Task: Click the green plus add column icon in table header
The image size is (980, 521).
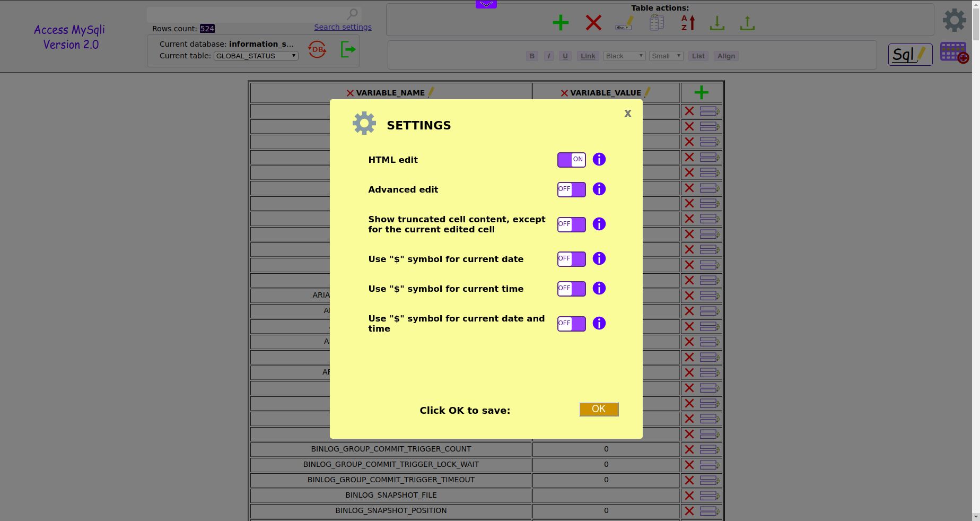Action: pos(701,93)
